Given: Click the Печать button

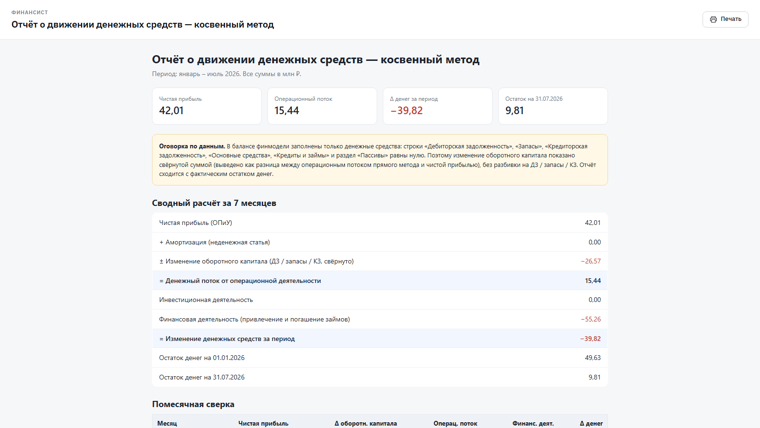Looking at the screenshot, I should click(x=725, y=19).
